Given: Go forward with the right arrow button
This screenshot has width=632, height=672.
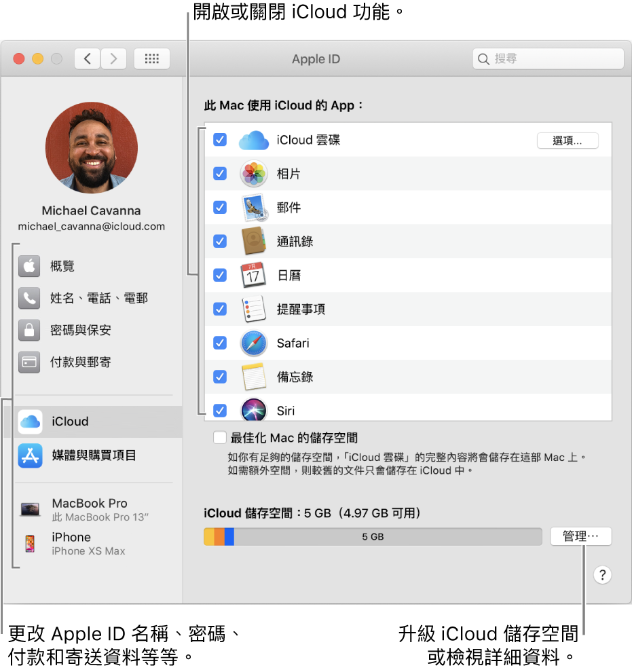Looking at the screenshot, I should coord(113,58).
